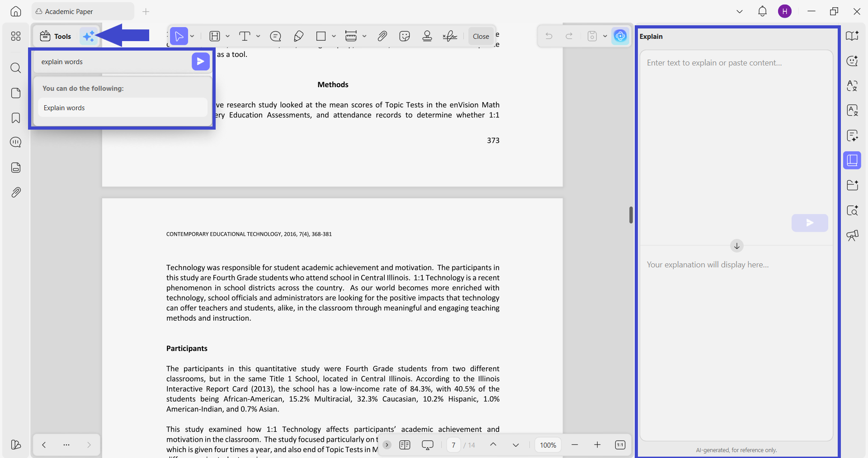Open the search panel in left sidebar
This screenshot has height=458, width=868.
(x=16, y=68)
